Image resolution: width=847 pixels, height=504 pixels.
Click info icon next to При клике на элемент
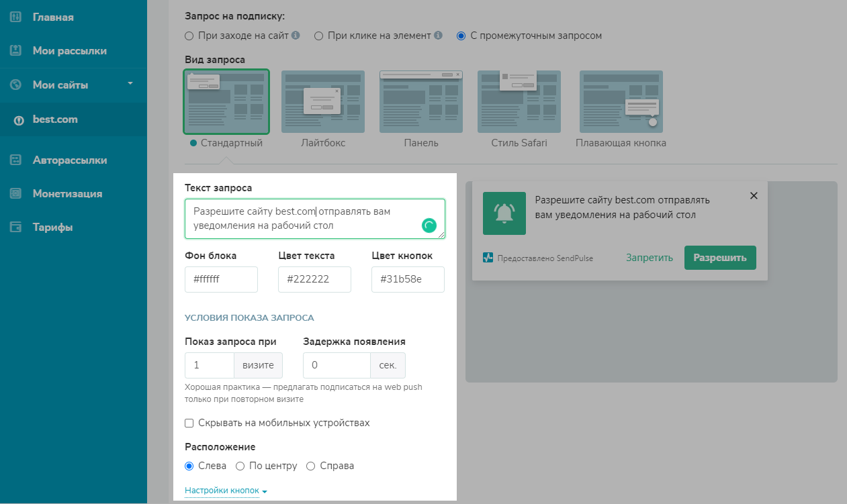coord(438,35)
